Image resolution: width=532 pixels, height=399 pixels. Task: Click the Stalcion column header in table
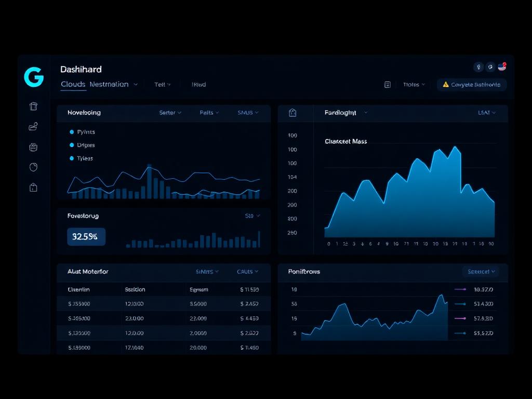pos(135,290)
